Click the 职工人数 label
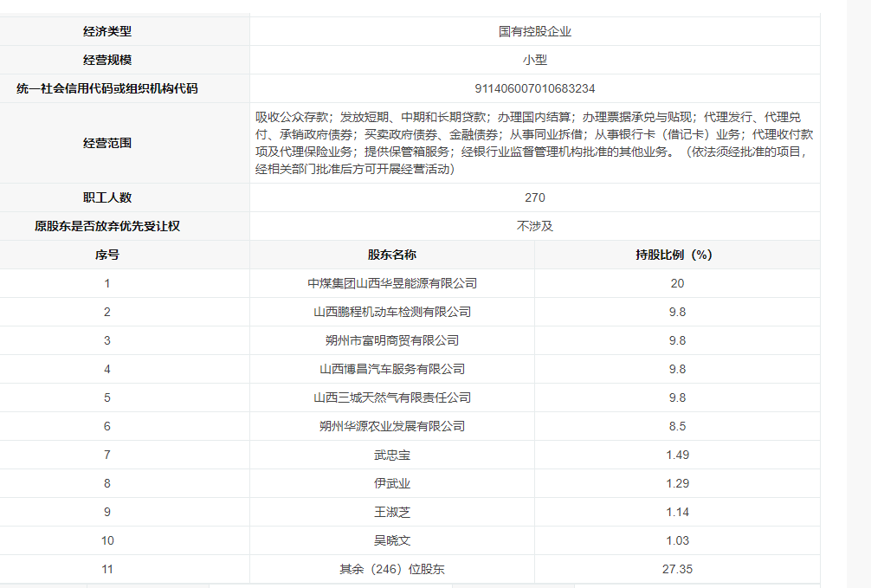Image resolution: width=871 pixels, height=588 pixels. coord(107,197)
